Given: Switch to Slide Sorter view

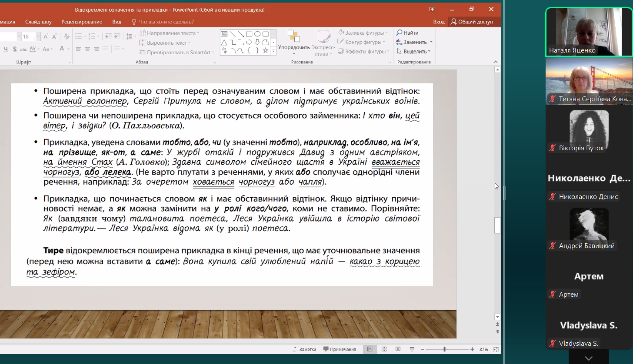Looking at the screenshot, I should coord(384,349).
